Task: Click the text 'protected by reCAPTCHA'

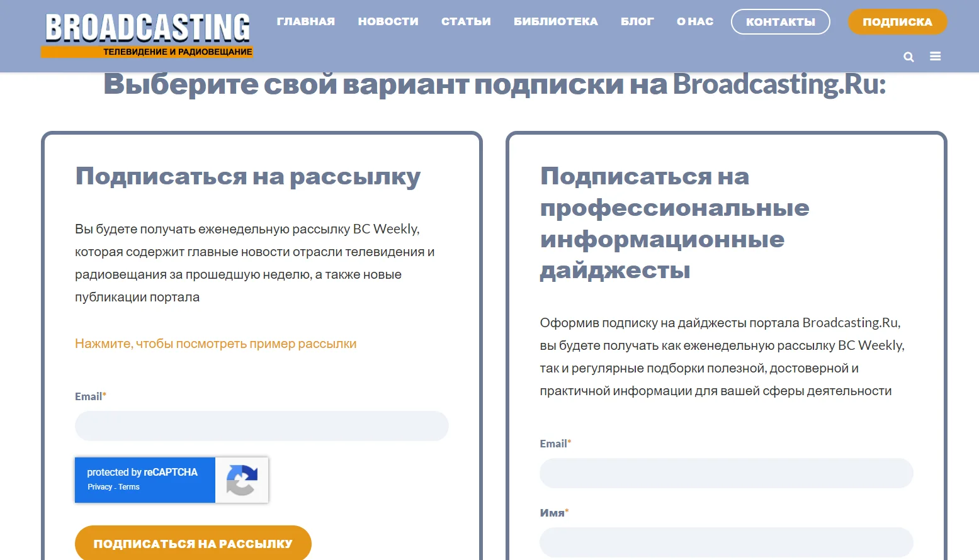Action: [142, 472]
